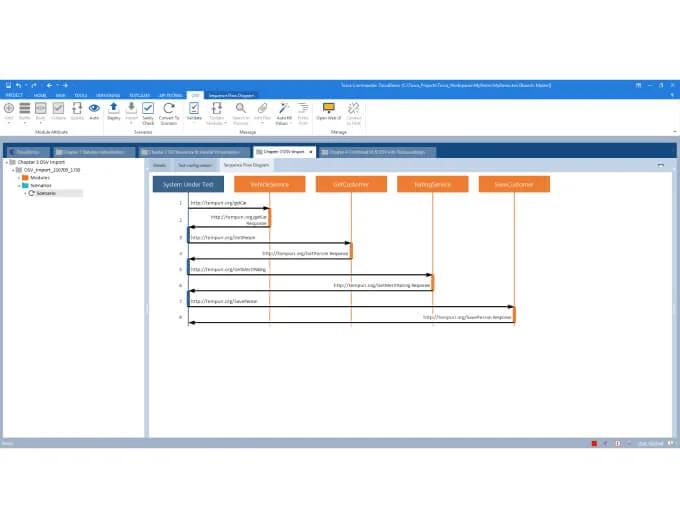This screenshot has width=680, height=528.
Task: Open the Details tab
Action: coord(159,164)
